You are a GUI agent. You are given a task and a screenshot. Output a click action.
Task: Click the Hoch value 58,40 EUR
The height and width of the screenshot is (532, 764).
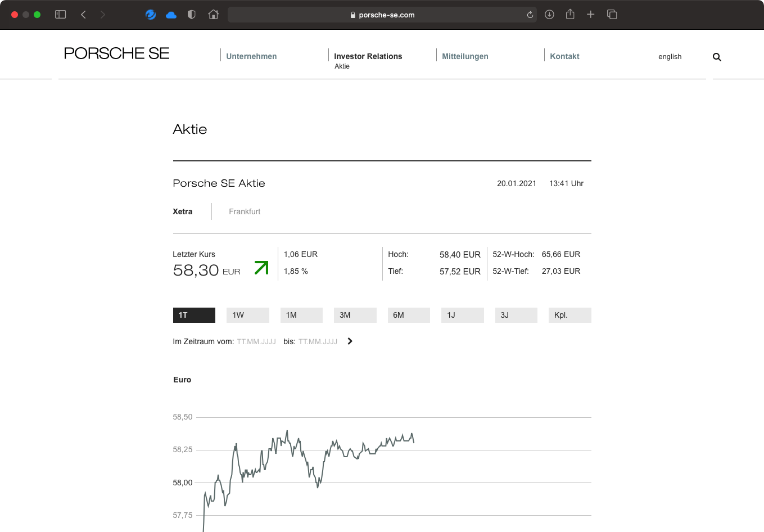460,255
